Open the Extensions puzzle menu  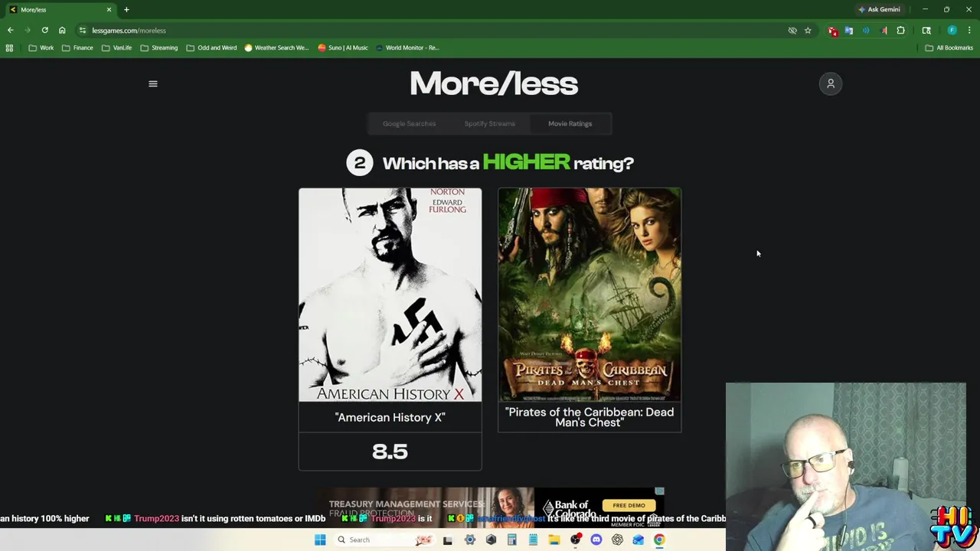pyautogui.click(x=900, y=31)
